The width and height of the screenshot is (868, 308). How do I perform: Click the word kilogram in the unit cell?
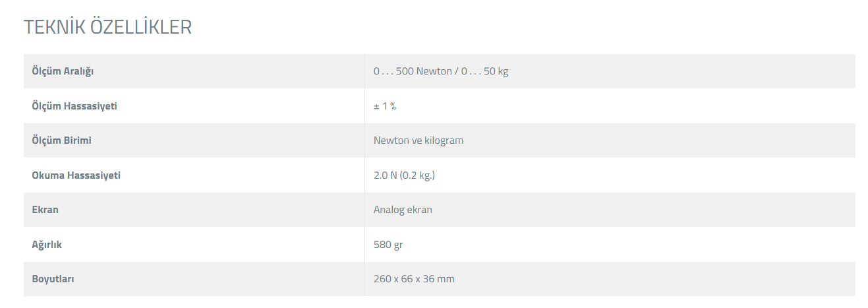pos(444,140)
